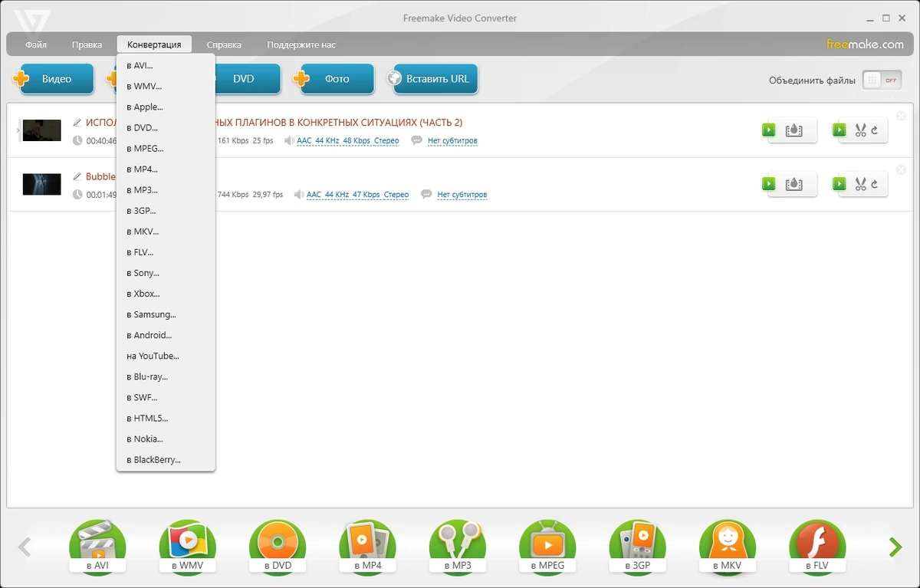Choose the AVI format icon in bottom bar
The width and height of the screenshot is (920, 588).
(x=97, y=547)
